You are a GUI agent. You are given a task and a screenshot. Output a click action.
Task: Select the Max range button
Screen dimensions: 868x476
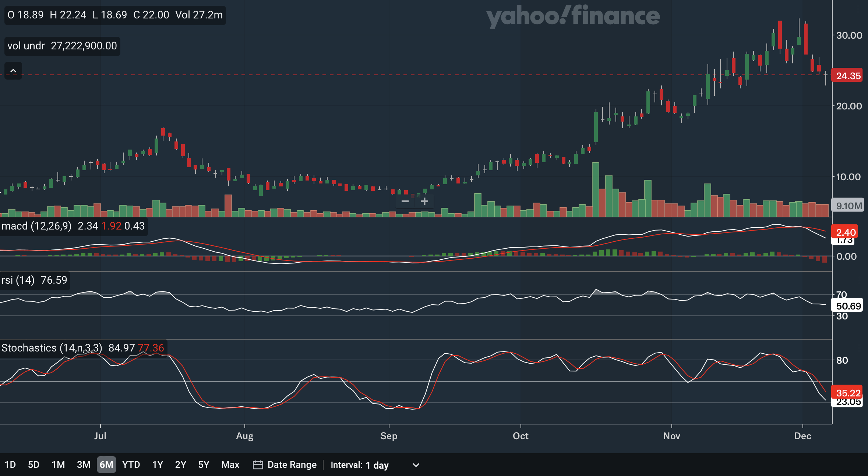pos(230,465)
